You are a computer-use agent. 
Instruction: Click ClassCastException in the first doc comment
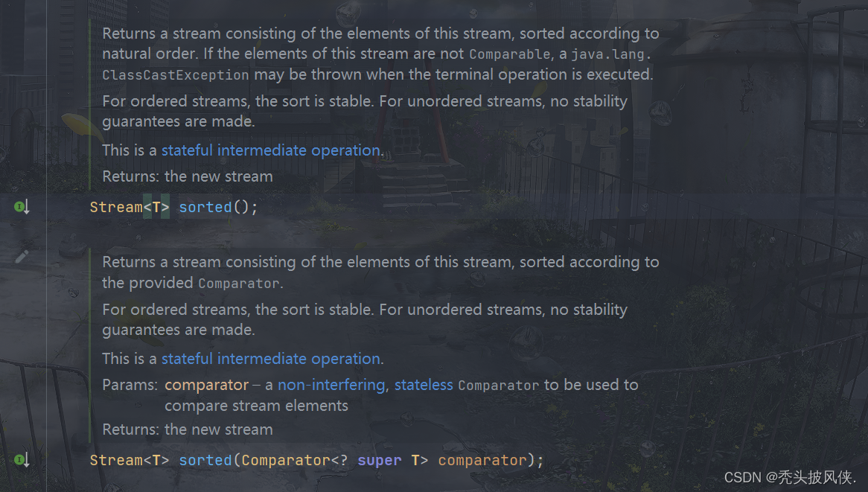(176, 74)
